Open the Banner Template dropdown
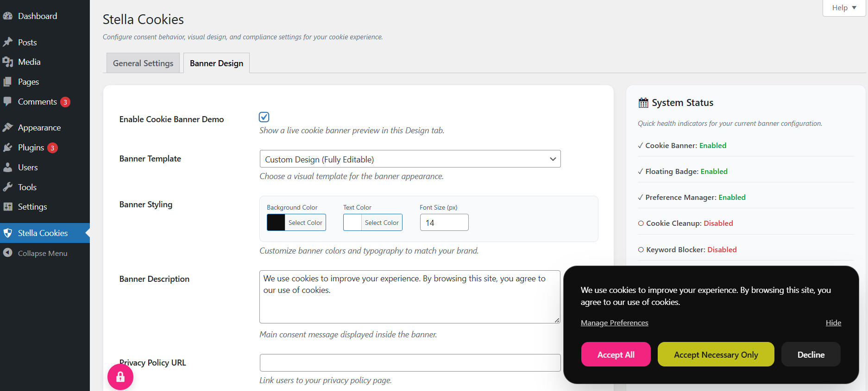This screenshot has height=391, width=868. pyautogui.click(x=410, y=159)
